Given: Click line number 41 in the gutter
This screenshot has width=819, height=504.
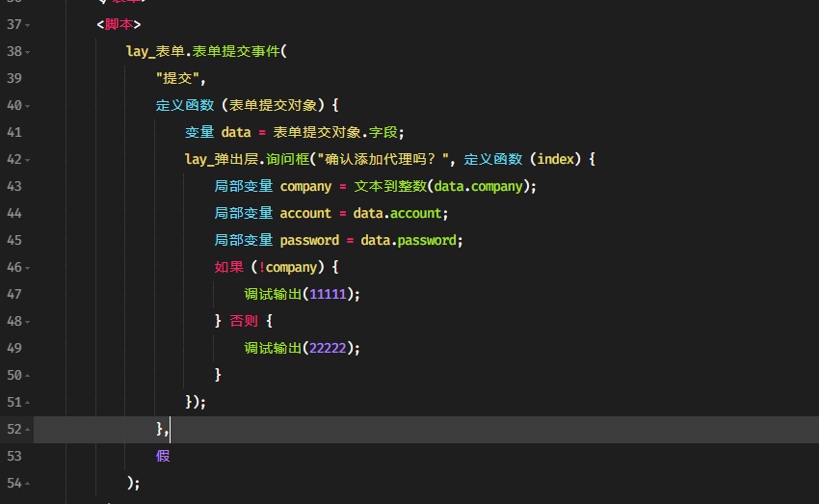Looking at the screenshot, I should tap(14, 132).
